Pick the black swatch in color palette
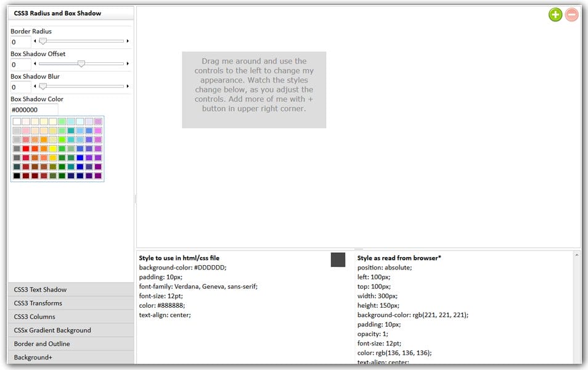The image size is (588, 370). (x=17, y=176)
